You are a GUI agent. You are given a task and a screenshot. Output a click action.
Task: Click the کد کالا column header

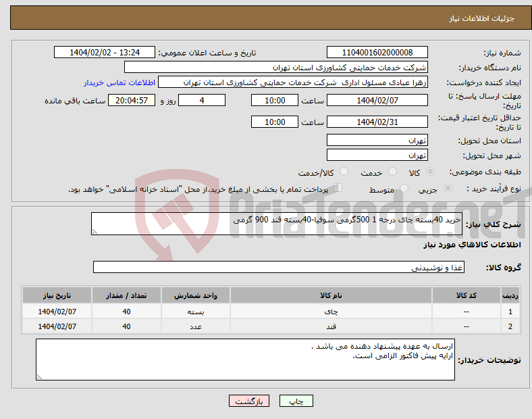tap(467, 295)
